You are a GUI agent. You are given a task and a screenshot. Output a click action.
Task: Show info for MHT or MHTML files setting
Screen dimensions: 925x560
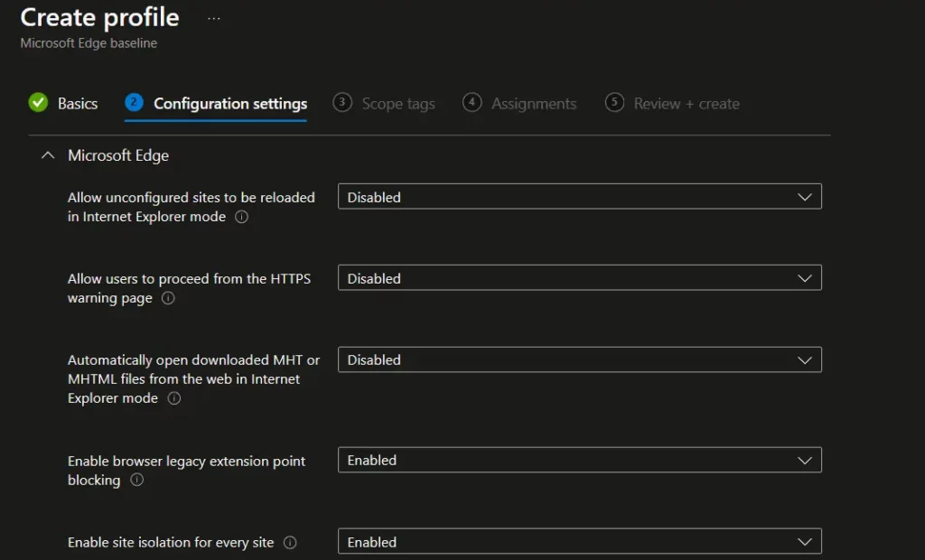click(x=174, y=399)
